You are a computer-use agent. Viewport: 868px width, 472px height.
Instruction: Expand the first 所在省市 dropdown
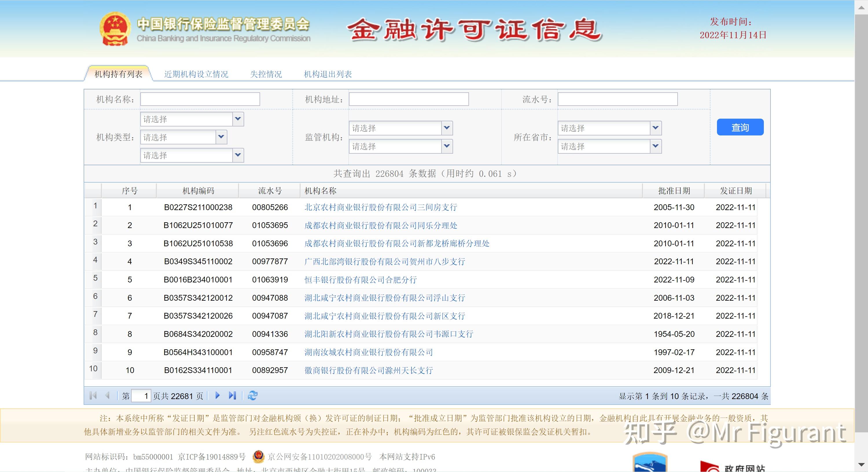[x=655, y=128]
